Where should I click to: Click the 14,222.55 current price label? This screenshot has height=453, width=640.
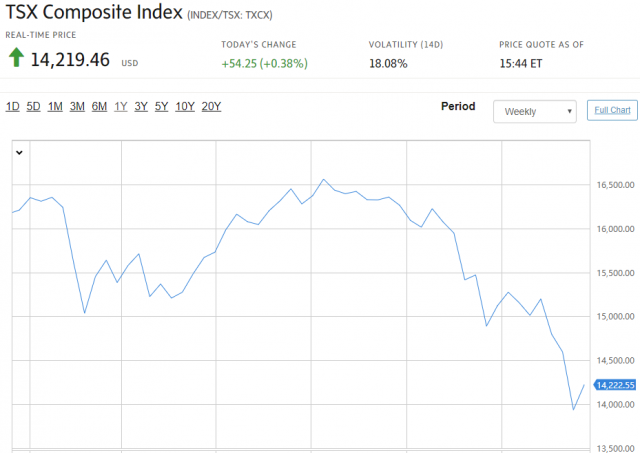(x=615, y=384)
